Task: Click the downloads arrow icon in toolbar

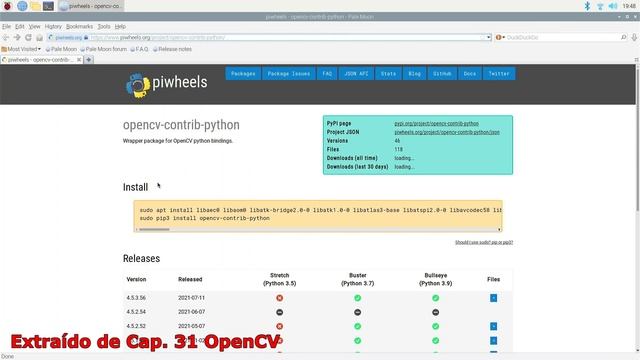Action: coord(634,38)
